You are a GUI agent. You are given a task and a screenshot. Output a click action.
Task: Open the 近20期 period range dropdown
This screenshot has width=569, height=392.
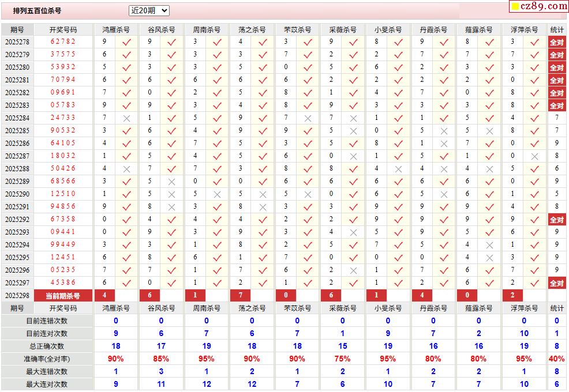pos(149,10)
